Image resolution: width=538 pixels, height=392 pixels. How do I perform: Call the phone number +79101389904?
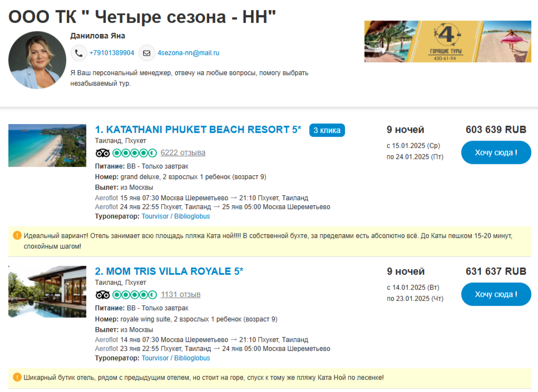pyautogui.click(x=111, y=53)
